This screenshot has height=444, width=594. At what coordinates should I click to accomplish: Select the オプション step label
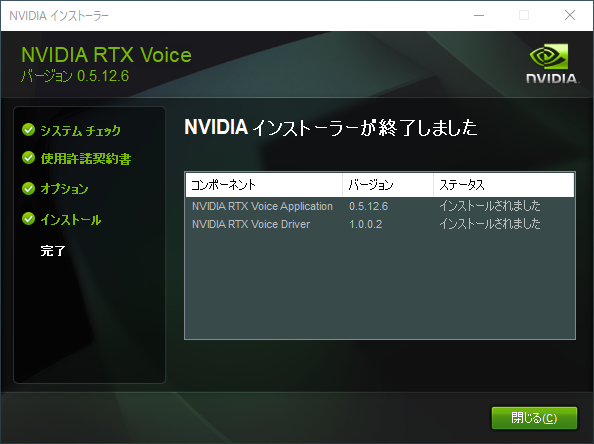click(64, 189)
